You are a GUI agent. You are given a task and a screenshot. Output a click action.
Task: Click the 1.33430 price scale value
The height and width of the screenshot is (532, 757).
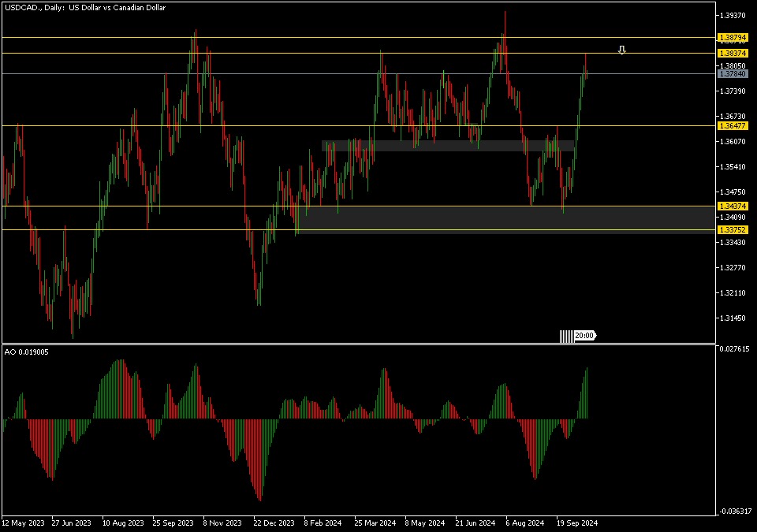point(733,242)
